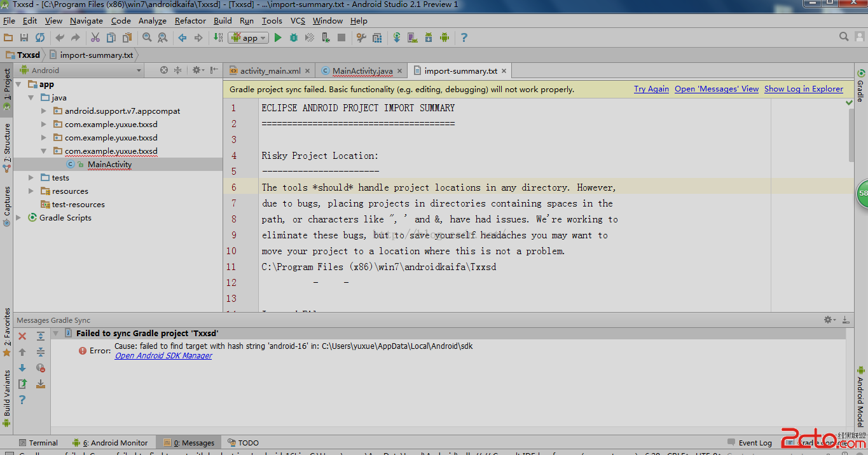This screenshot has width=868, height=455.
Task: Click Expand All in Messages panel
Action: 41,336
